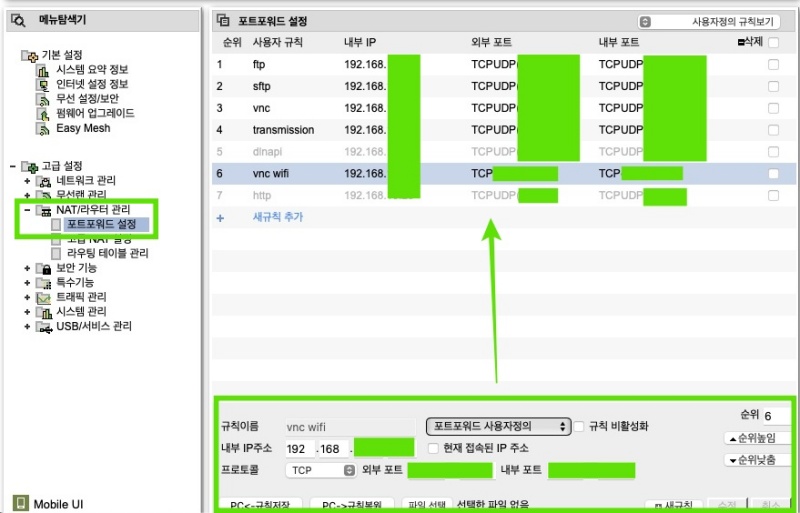800x513 pixels.
Task: Check the delete box for ftp rule
Action: [773, 64]
